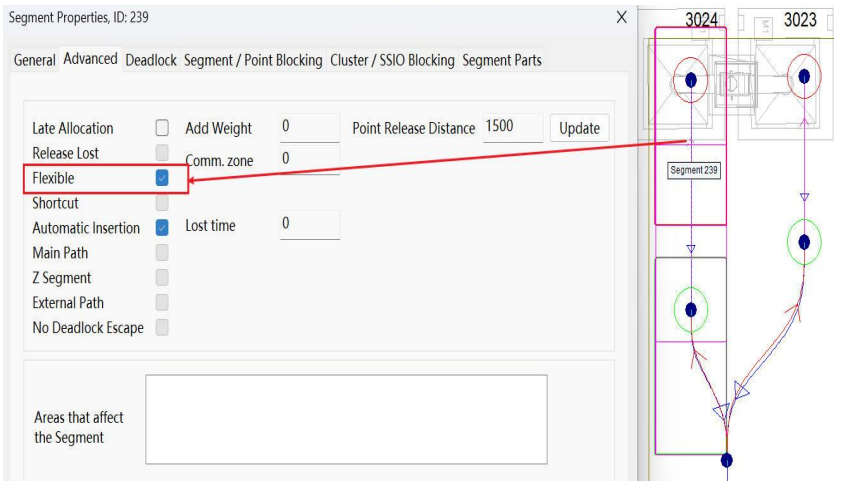Image resolution: width=844 pixels, height=494 pixels.
Task: Close the Segment Properties dialog
Action: (x=622, y=17)
